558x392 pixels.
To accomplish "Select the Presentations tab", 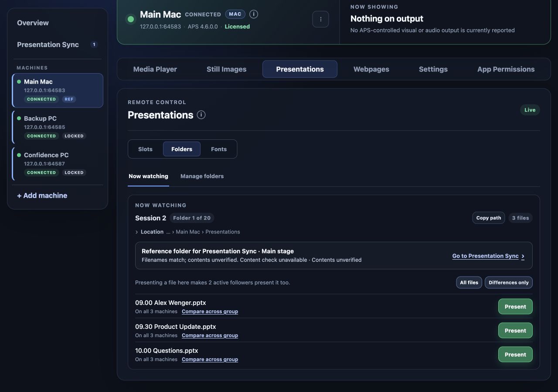I will coord(300,69).
